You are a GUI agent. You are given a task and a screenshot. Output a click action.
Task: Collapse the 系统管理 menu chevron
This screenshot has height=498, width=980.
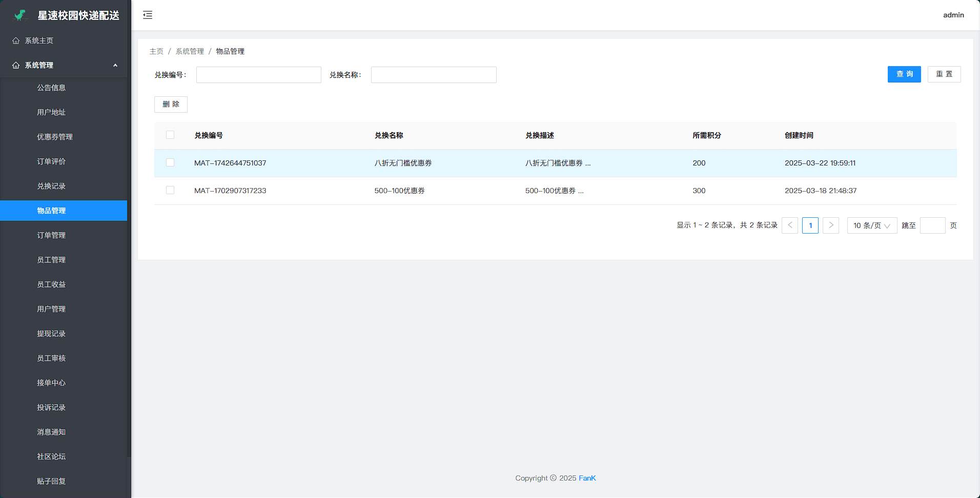[x=115, y=65]
